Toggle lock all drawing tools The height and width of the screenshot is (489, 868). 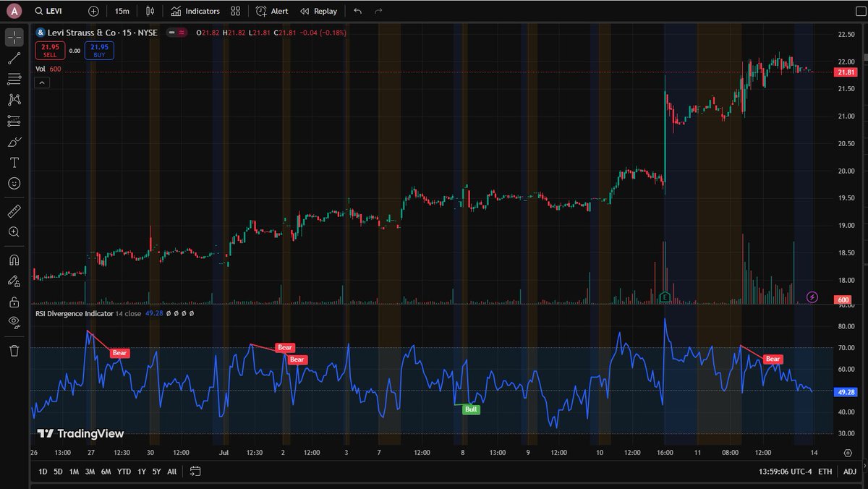tap(14, 302)
